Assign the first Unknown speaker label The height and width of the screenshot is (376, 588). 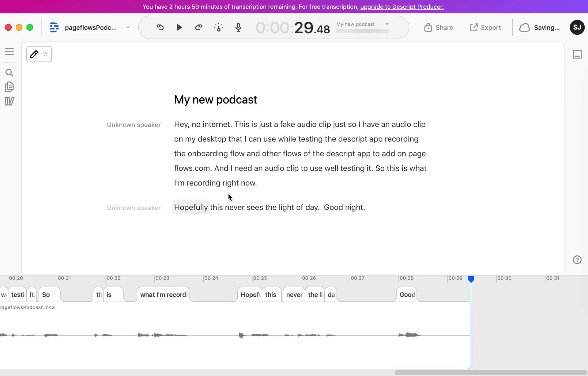tap(134, 125)
